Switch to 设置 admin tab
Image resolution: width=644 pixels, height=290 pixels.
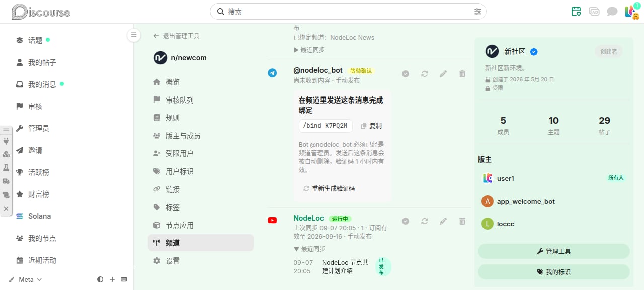[x=201, y=261]
